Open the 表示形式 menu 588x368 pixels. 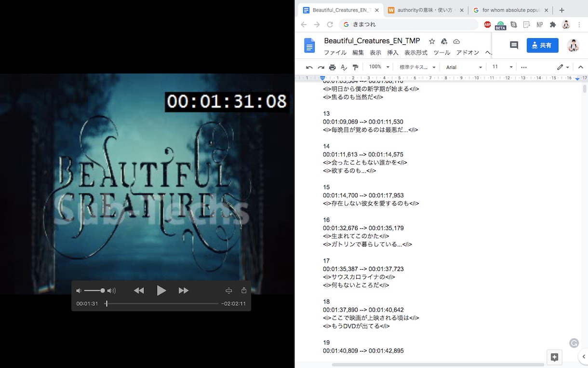point(416,53)
